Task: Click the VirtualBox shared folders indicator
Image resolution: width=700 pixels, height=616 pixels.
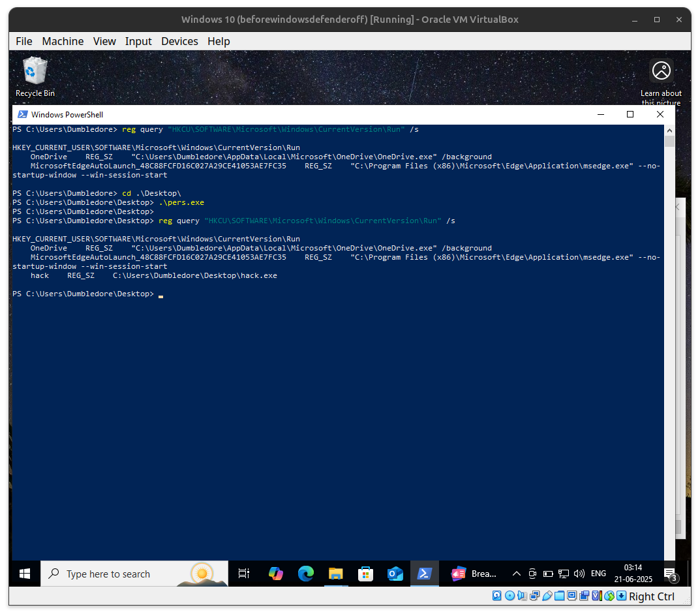Action: (559, 596)
